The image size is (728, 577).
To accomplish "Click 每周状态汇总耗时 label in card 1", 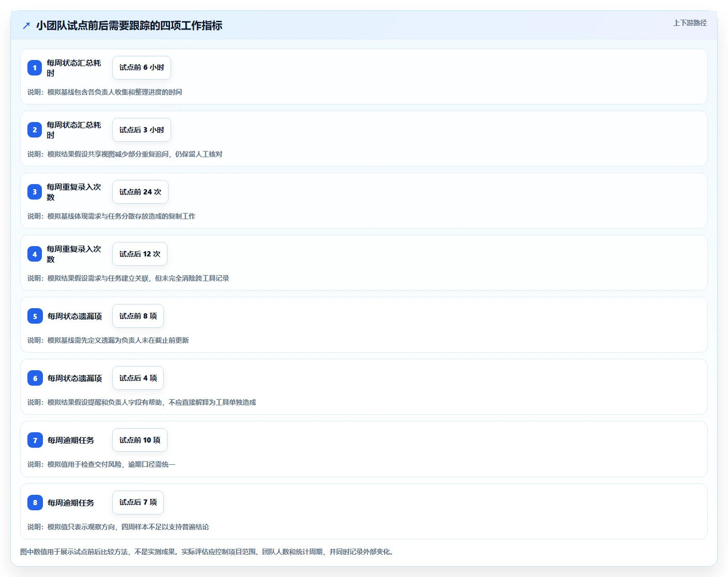I will point(74,68).
